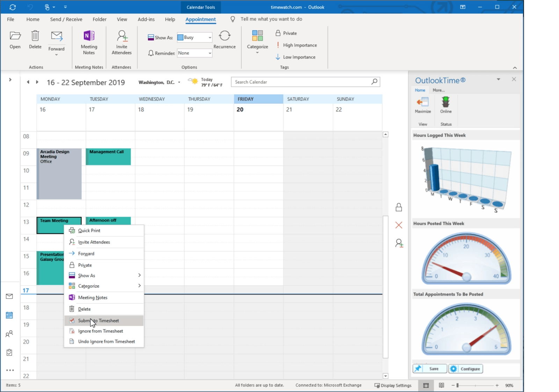Switch to Mail using the envelope icon
This screenshot has height=392, width=559.
coord(9,296)
